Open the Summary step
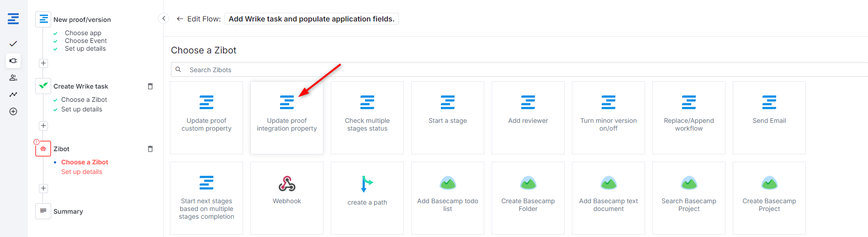Screen dimensions: 868x237 pos(68,211)
